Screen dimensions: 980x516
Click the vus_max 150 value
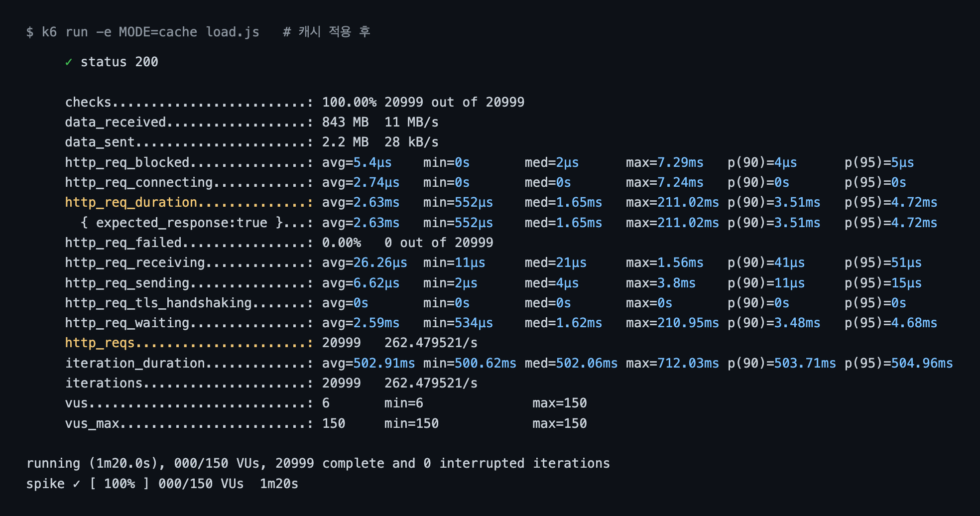(333, 424)
